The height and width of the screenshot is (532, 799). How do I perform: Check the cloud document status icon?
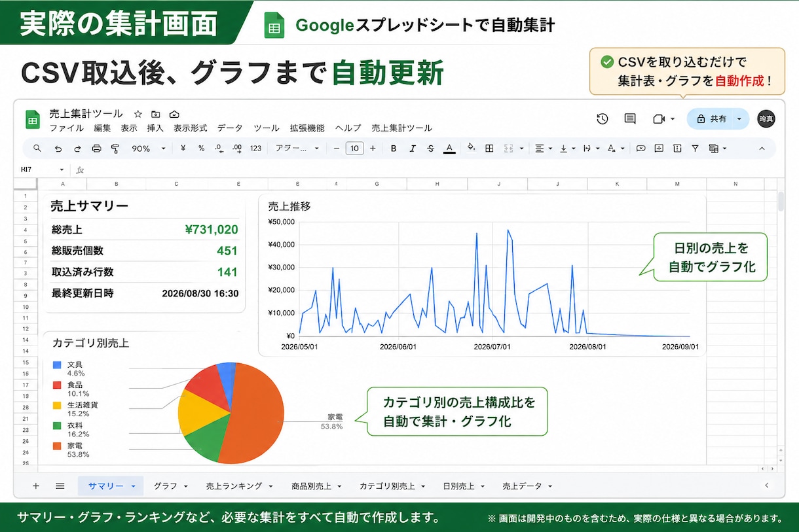pos(174,114)
